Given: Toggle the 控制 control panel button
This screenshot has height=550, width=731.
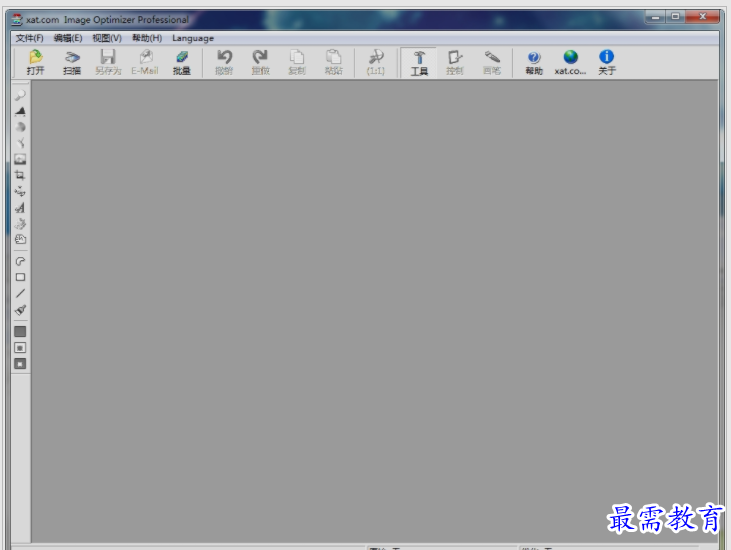Looking at the screenshot, I should [x=455, y=62].
